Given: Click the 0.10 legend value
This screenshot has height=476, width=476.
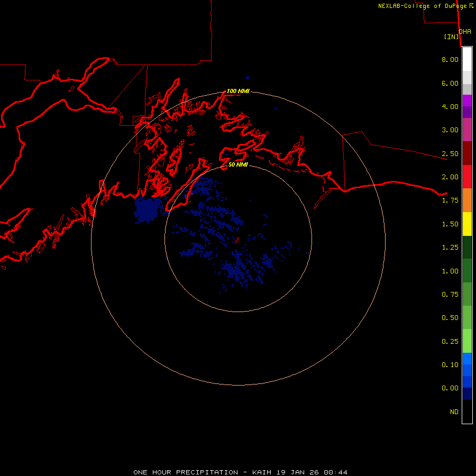Looking at the screenshot, I should click(x=450, y=365).
